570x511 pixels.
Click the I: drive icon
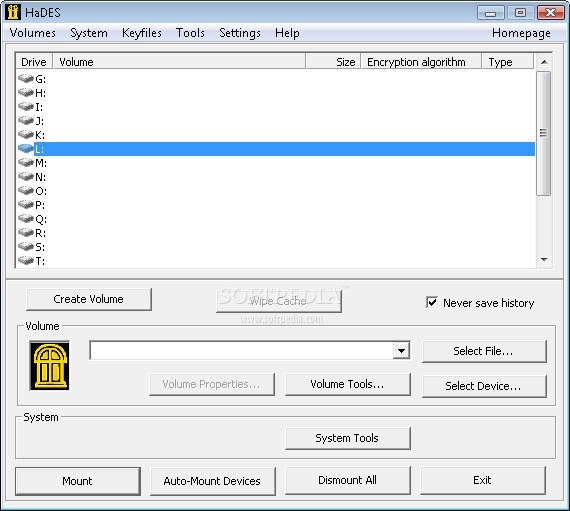click(x=26, y=106)
